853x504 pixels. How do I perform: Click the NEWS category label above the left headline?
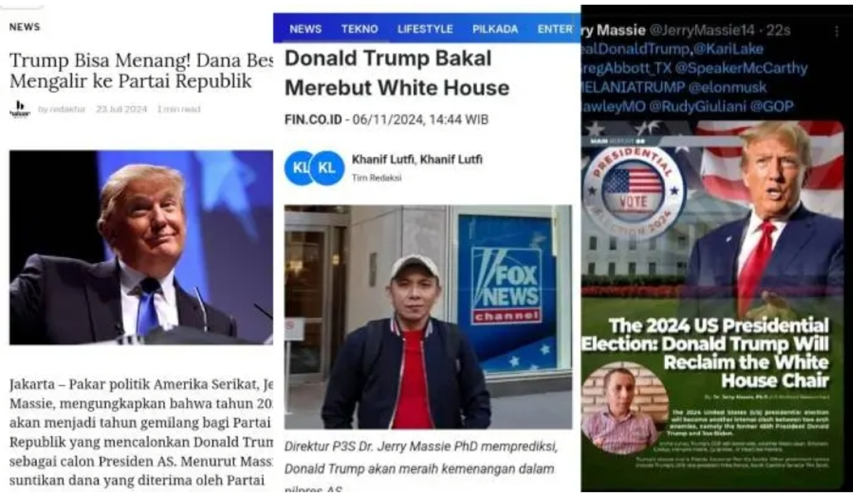point(25,27)
